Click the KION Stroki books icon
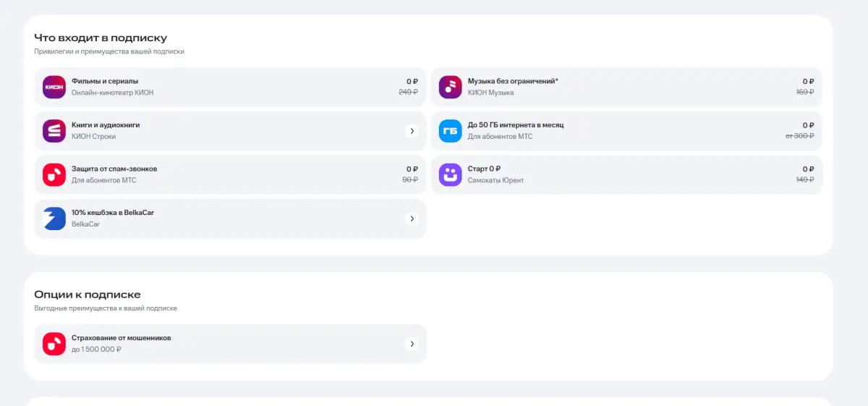The height and width of the screenshot is (406, 868). click(x=54, y=131)
